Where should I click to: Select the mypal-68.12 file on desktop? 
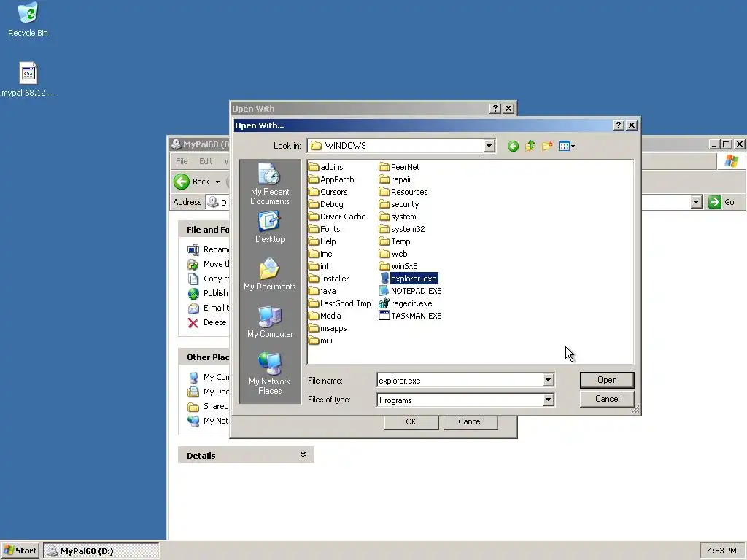tap(28, 79)
